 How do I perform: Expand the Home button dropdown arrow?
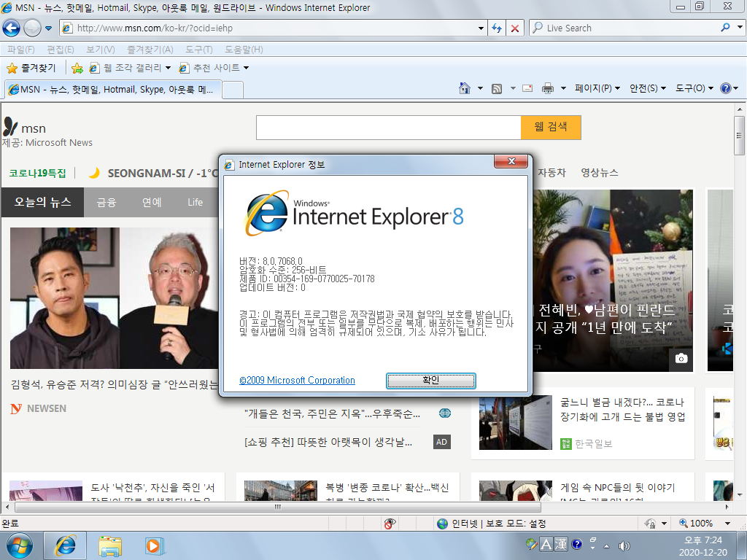coord(480,88)
